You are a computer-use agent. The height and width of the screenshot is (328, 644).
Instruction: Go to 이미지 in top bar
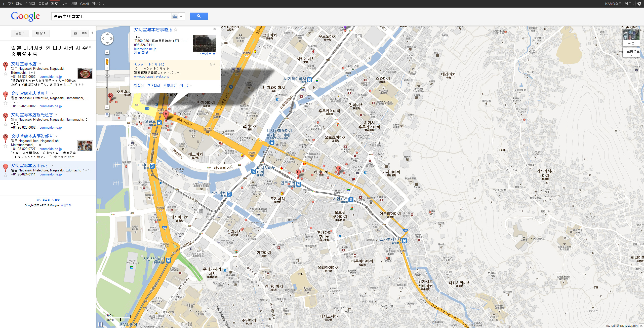point(30,4)
